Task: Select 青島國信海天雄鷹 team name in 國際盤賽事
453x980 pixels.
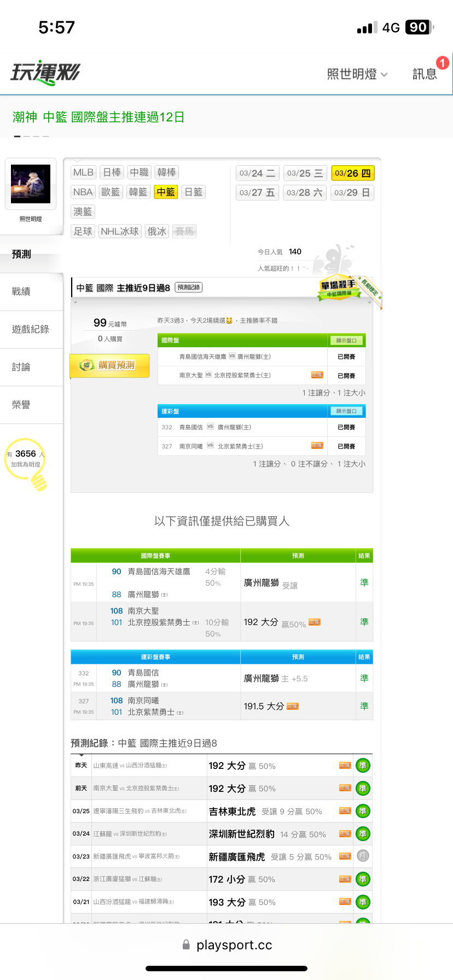Action: [x=159, y=571]
